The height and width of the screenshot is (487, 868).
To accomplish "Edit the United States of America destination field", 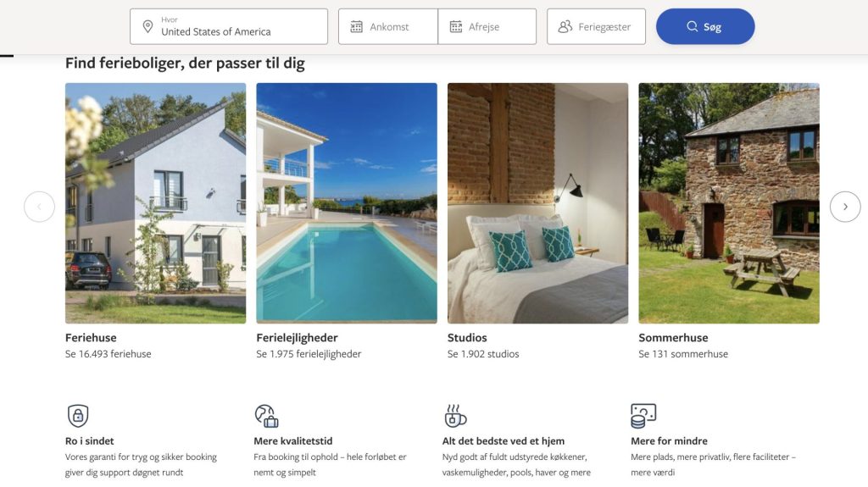I will click(229, 26).
